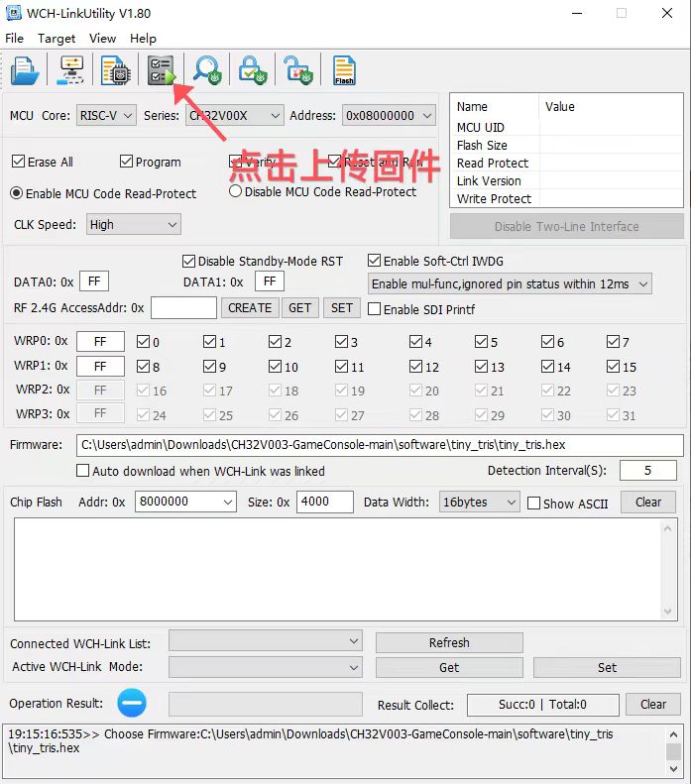691x784 pixels.
Task: Click the download firmware checklist icon
Action: tap(161, 70)
